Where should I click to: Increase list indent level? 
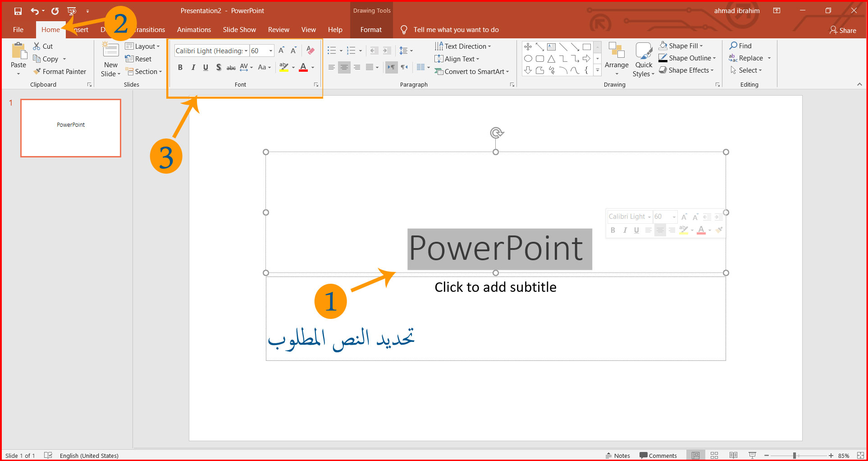(387, 51)
